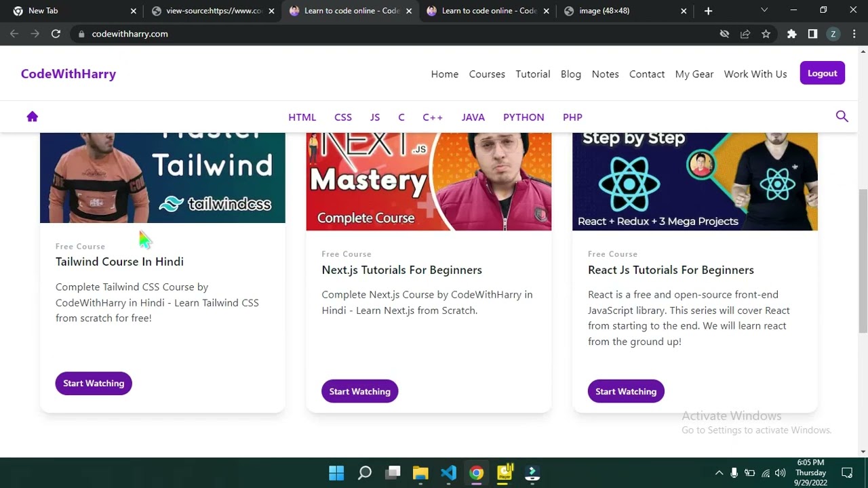
Task: Go to the site home icon
Action: click(x=32, y=117)
